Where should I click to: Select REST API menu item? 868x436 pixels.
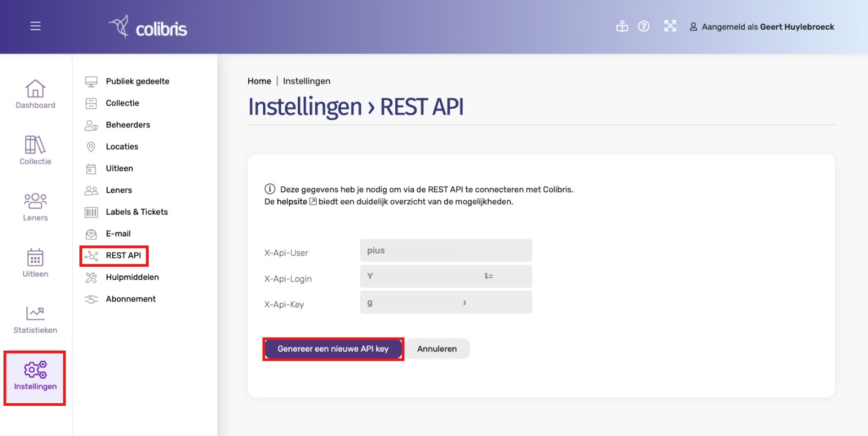pos(123,255)
